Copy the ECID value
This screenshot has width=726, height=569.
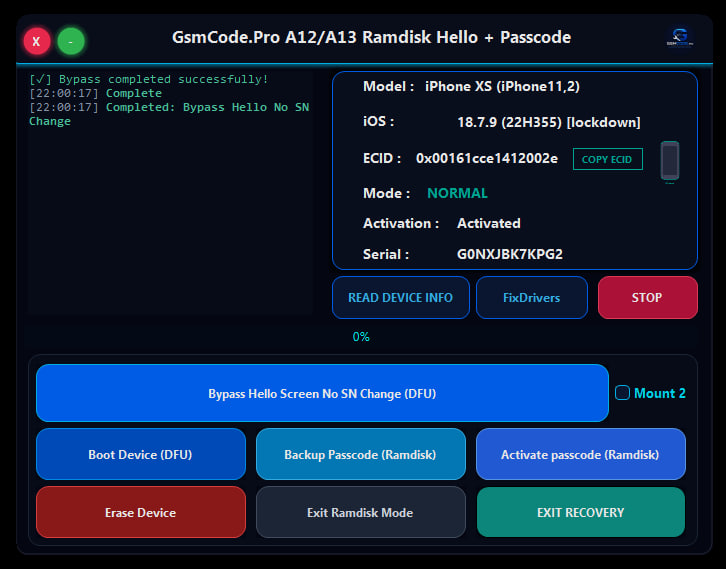[x=607, y=159]
